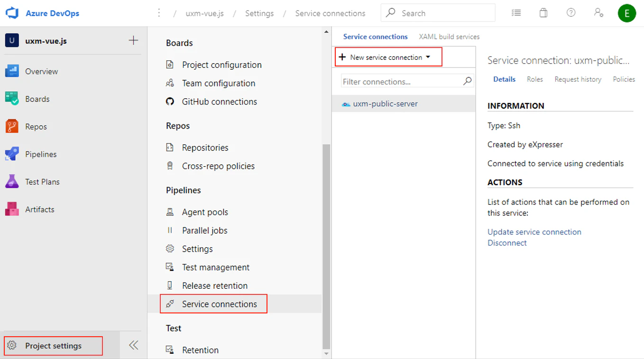Open the breadcrumb ellipsis menu

pos(159,13)
